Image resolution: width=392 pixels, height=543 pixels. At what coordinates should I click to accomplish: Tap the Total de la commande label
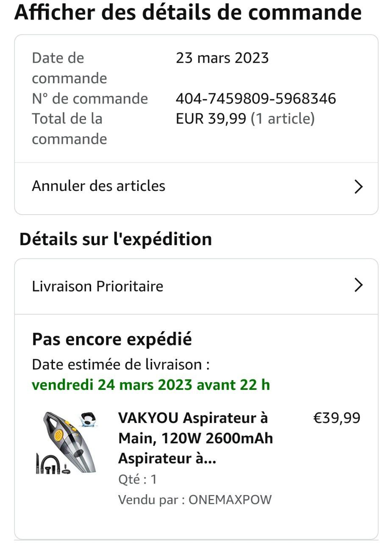[x=70, y=129]
